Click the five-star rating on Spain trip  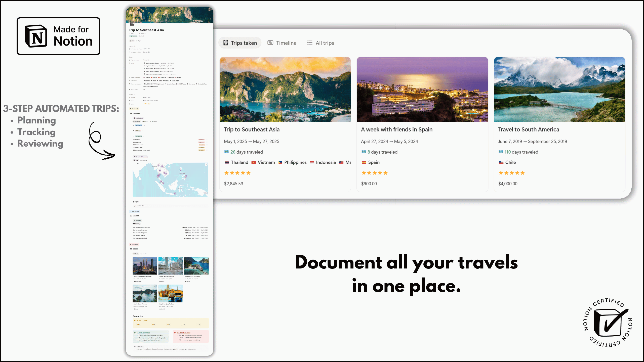374,173
